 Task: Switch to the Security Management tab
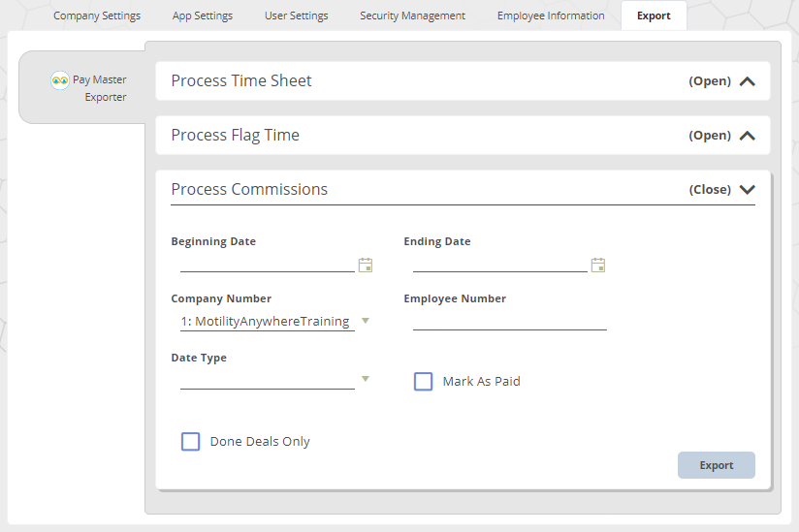click(412, 16)
